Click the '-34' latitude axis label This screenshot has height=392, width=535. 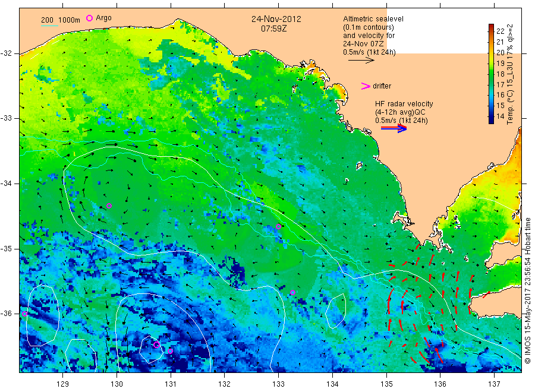[x=6, y=184]
